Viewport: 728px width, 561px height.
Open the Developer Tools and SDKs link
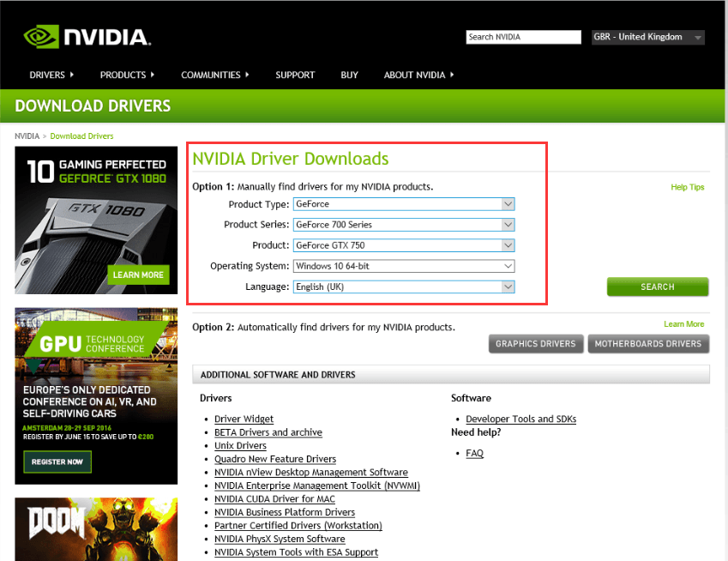pos(520,419)
